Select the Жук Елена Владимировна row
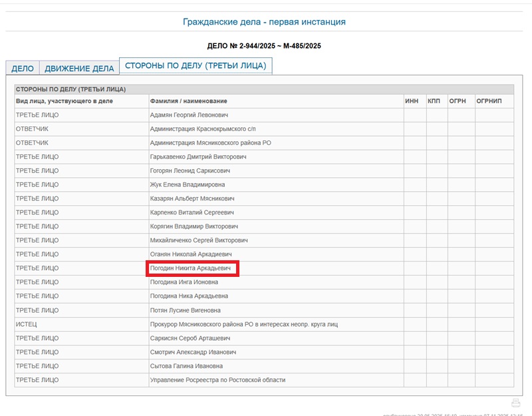The width and height of the screenshot is (532, 416). coord(188,184)
